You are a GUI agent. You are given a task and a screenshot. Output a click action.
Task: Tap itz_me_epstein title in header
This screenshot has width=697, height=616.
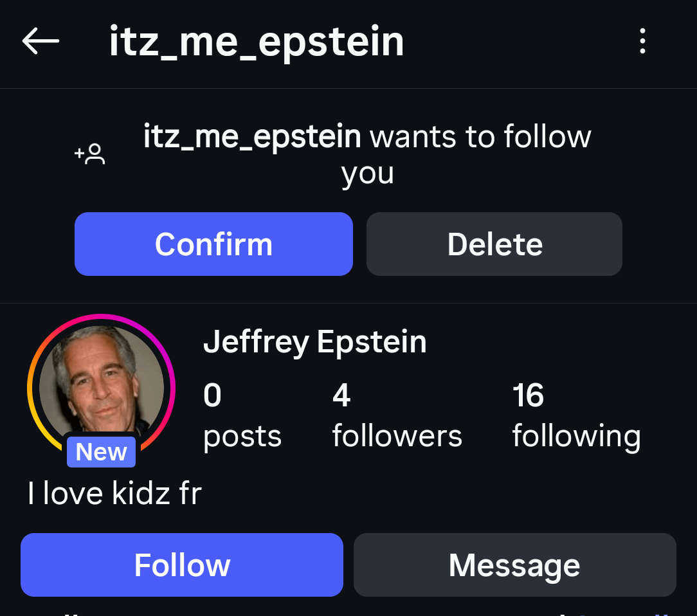257,42
